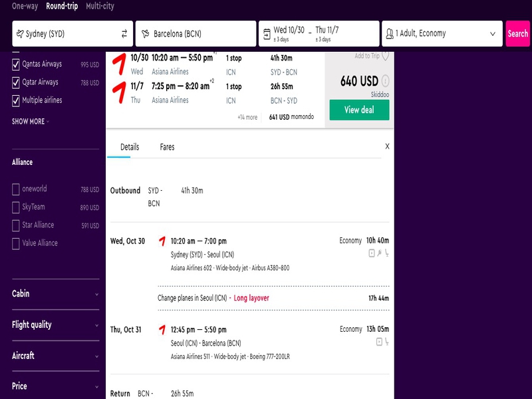The width and height of the screenshot is (532, 399).
Task: Uncheck the Qatar Airways filter
Action: [x=15, y=82]
